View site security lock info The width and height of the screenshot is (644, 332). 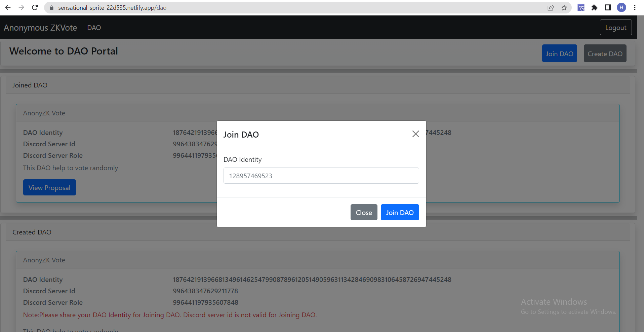pyautogui.click(x=51, y=8)
